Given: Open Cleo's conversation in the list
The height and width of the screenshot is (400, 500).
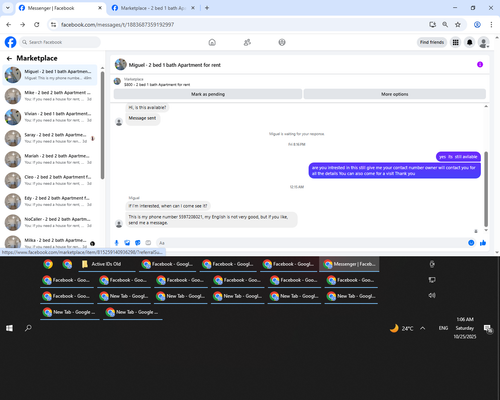Looking at the screenshot, I should [50, 180].
